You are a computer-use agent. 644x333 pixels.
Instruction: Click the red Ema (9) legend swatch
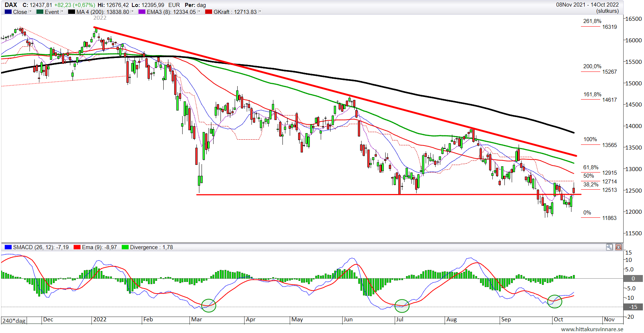click(77, 247)
